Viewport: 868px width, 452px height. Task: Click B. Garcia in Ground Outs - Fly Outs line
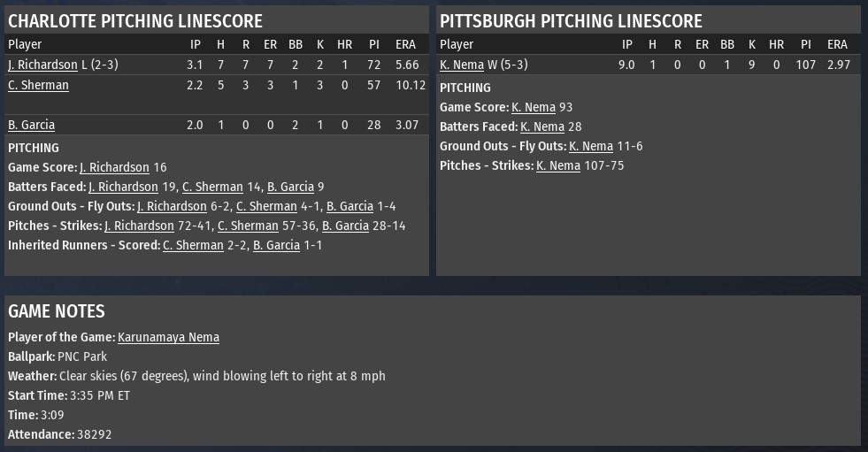[350, 206]
